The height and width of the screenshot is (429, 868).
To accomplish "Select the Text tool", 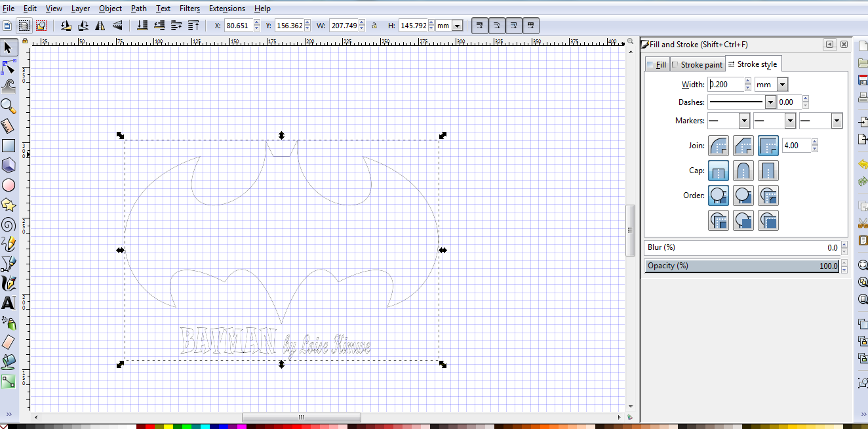I will coord(9,303).
